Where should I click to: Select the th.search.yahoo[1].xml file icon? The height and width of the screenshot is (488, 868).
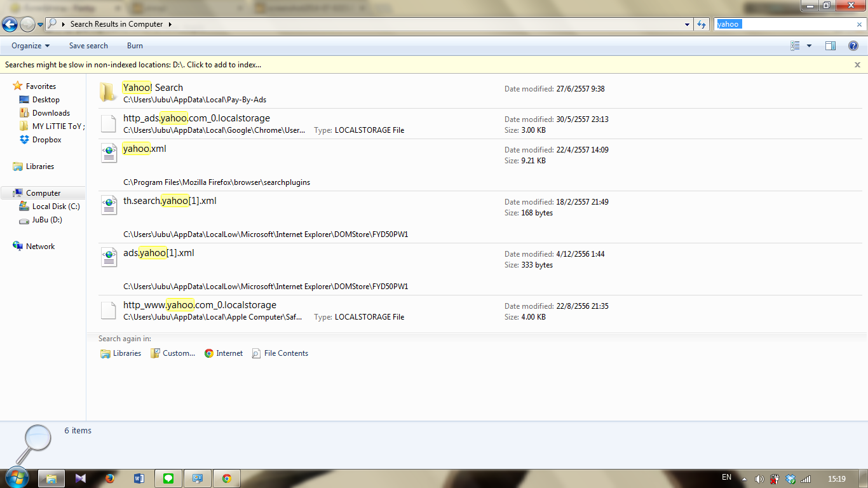pos(109,206)
